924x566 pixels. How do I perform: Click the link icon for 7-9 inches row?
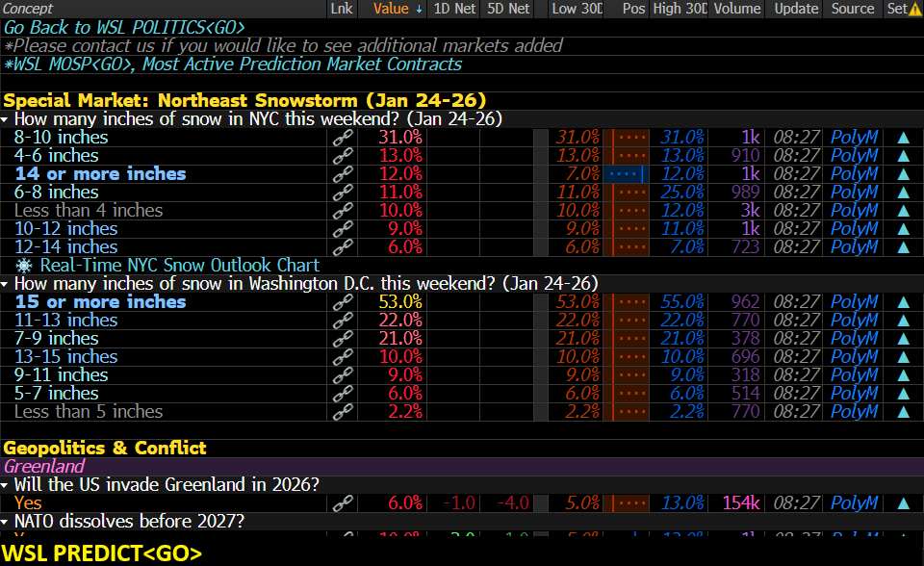tap(343, 339)
